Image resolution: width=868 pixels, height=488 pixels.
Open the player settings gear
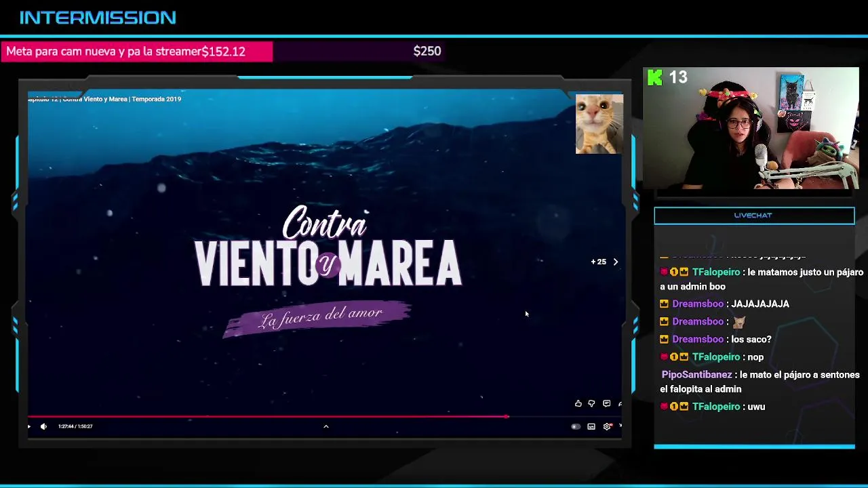(x=607, y=426)
